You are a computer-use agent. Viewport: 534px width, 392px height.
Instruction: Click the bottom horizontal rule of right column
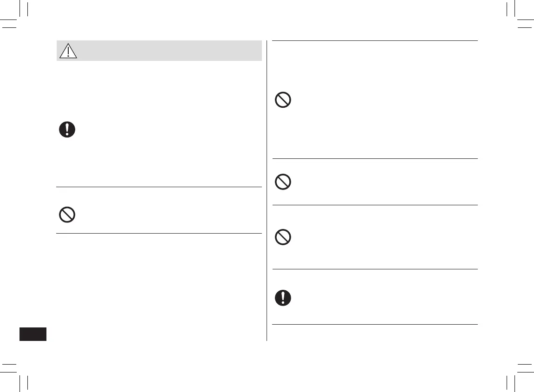pyautogui.click(x=375, y=324)
